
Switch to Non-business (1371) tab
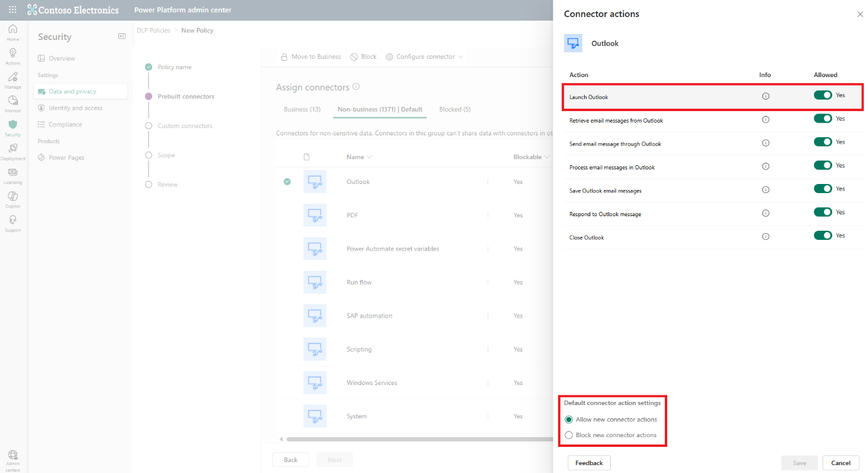click(380, 109)
